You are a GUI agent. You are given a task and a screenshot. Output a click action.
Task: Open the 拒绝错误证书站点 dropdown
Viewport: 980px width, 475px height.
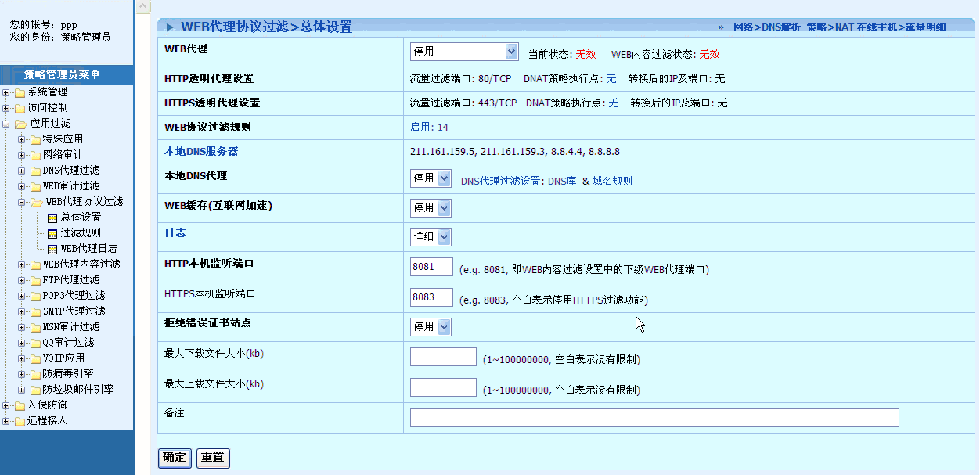coord(431,326)
